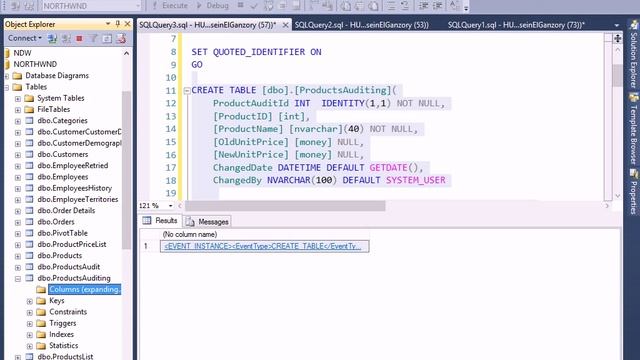Click the editor split-window handle
This screenshot has height=360, width=640.
(x=618, y=38)
